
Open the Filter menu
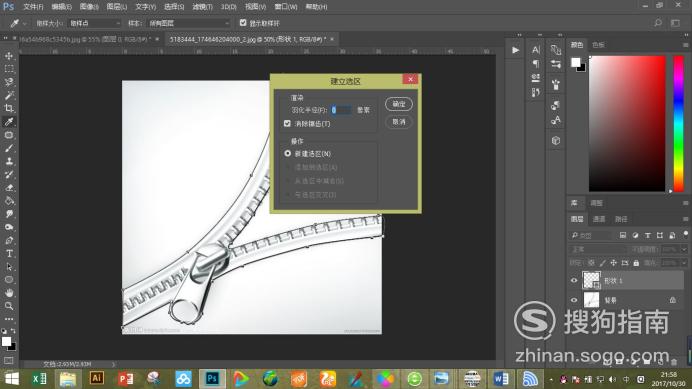click(202, 7)
